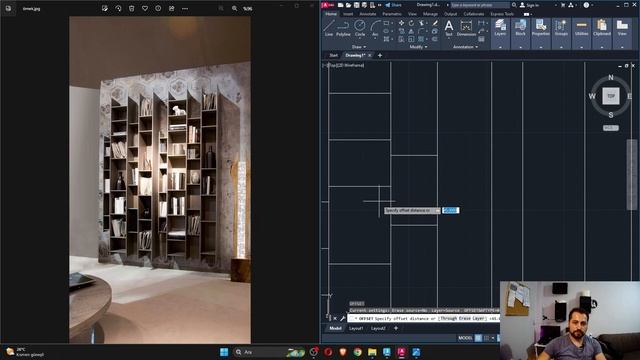The image size is (640, 360).
Task: Open the Sign In dropdown
Action: point(555,5)
